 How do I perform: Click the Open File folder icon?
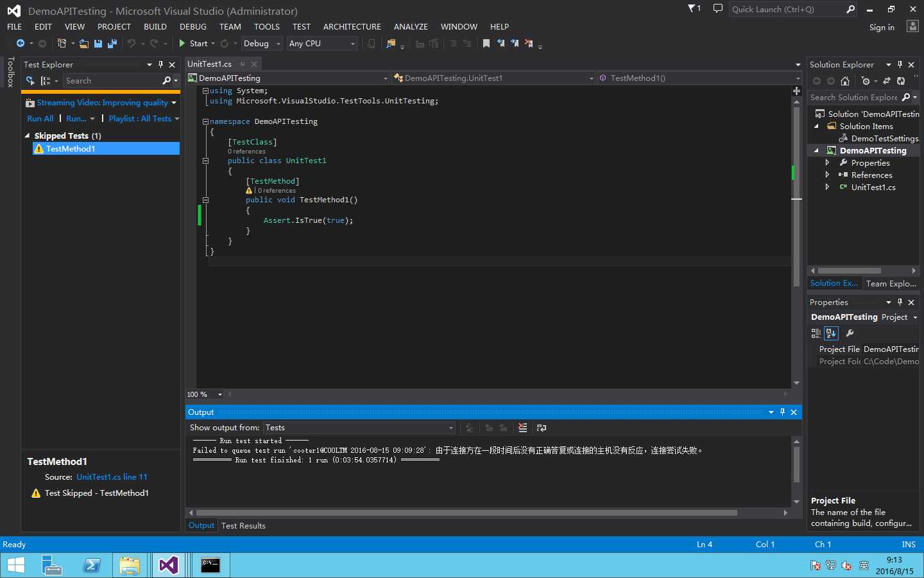pos(84,44)
